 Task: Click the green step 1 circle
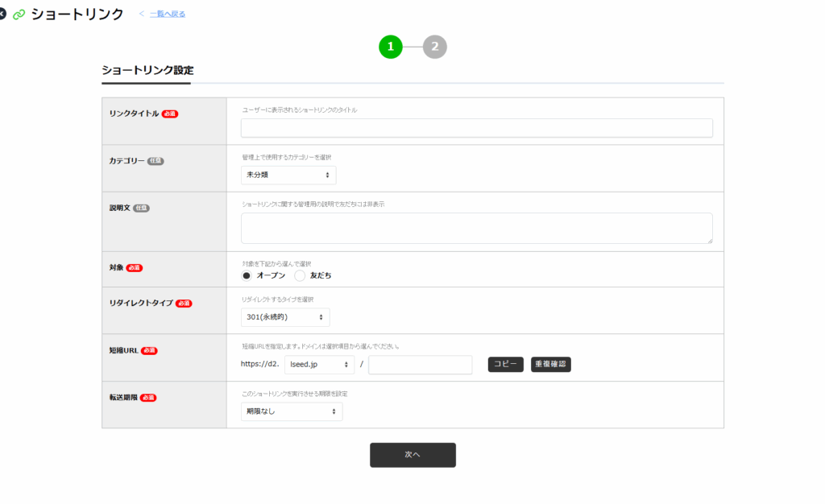391,47
